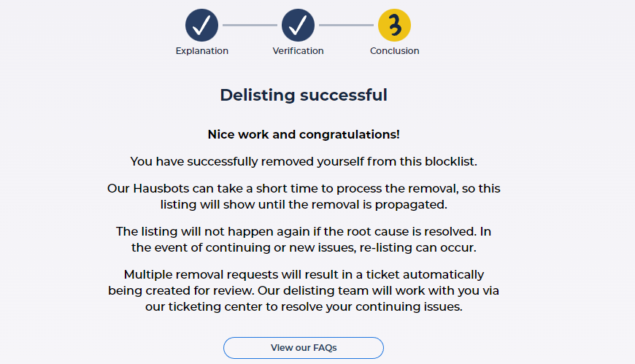
Task: Click the Verification step label
Action: [x=298, y=51]
